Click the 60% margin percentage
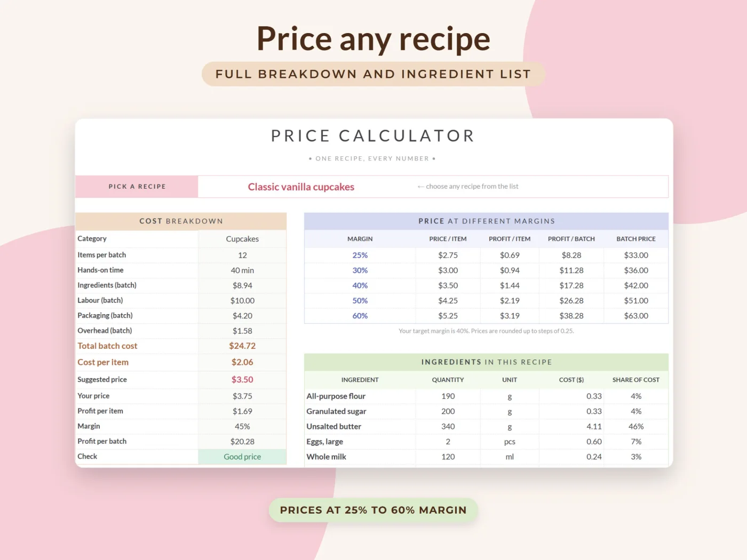Viewport: 747px width, 560px height. [x=360, y=316]
